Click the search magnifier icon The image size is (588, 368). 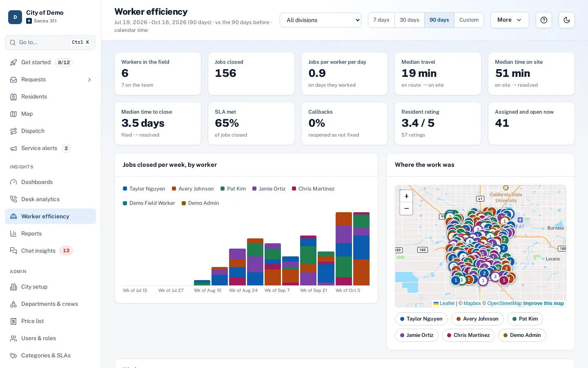tap(12, 42)
